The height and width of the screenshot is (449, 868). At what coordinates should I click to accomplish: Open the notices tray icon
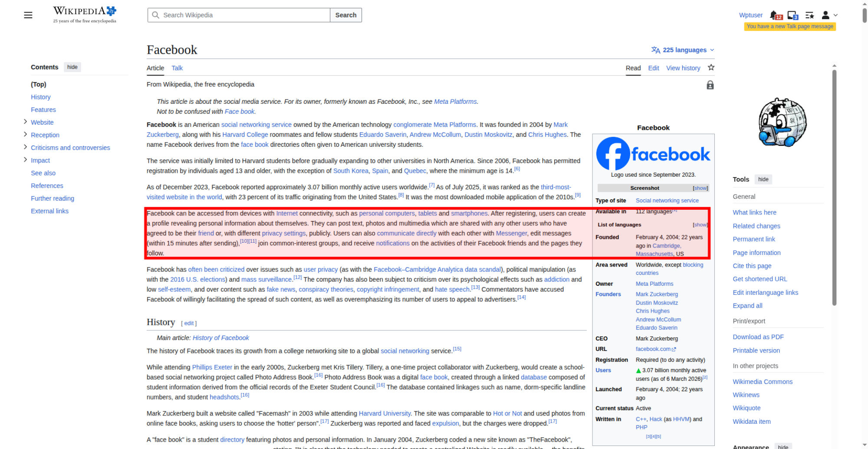tap(792, 15)
